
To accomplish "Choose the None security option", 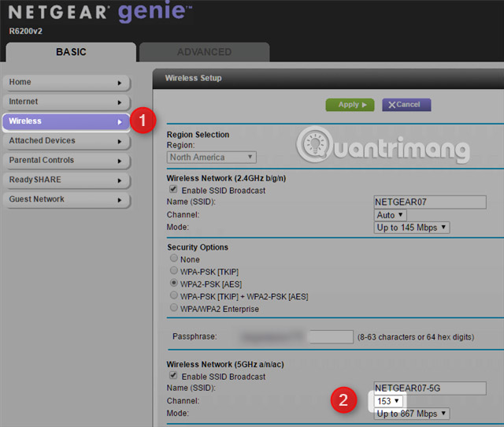I will click(173, 259).
